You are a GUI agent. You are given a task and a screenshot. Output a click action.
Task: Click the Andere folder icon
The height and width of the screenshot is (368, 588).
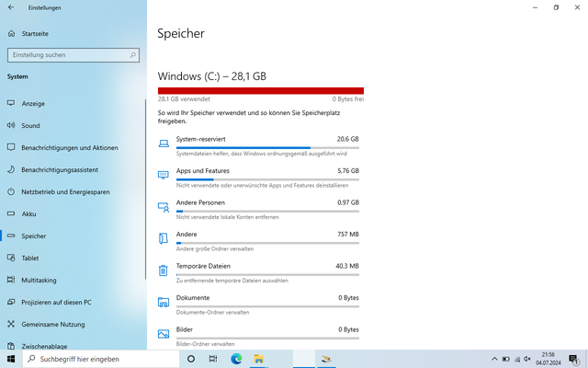click(x=164, y=238)
